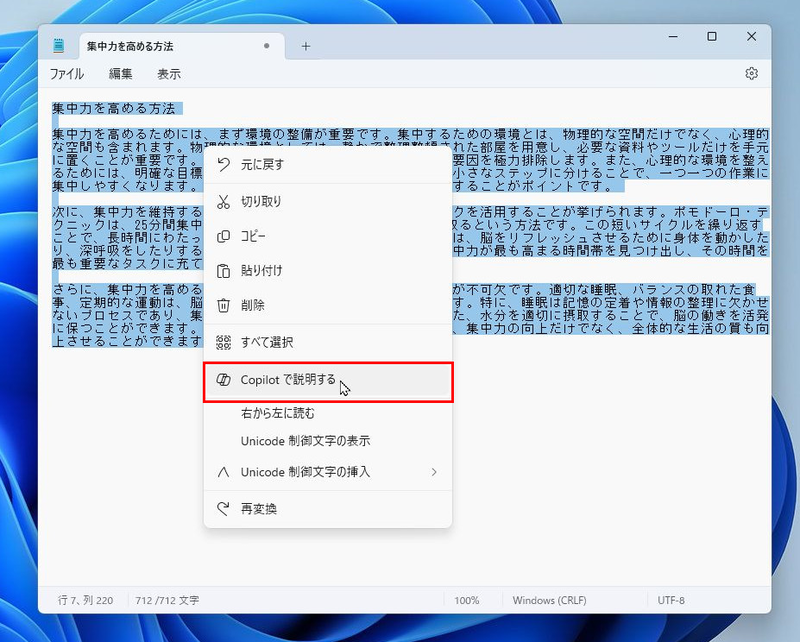
Task: Click the Reconversion arrow icon
Action: pos(223,509)
